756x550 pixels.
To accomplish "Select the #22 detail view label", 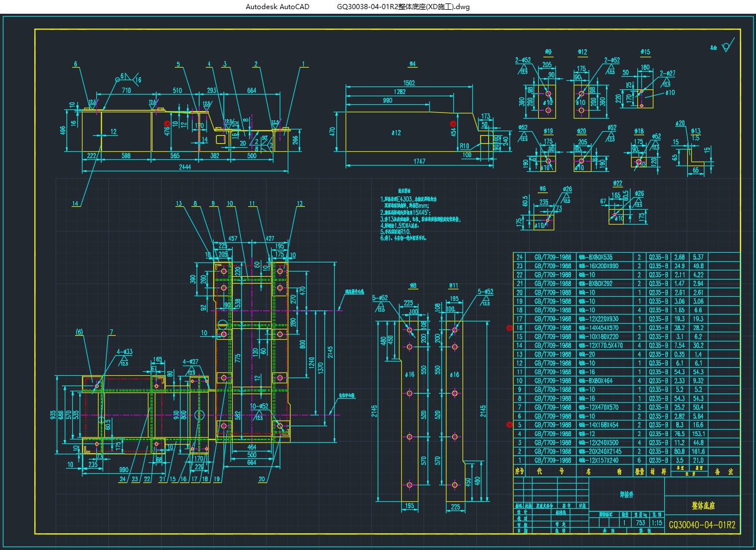I will click(617, 183).
